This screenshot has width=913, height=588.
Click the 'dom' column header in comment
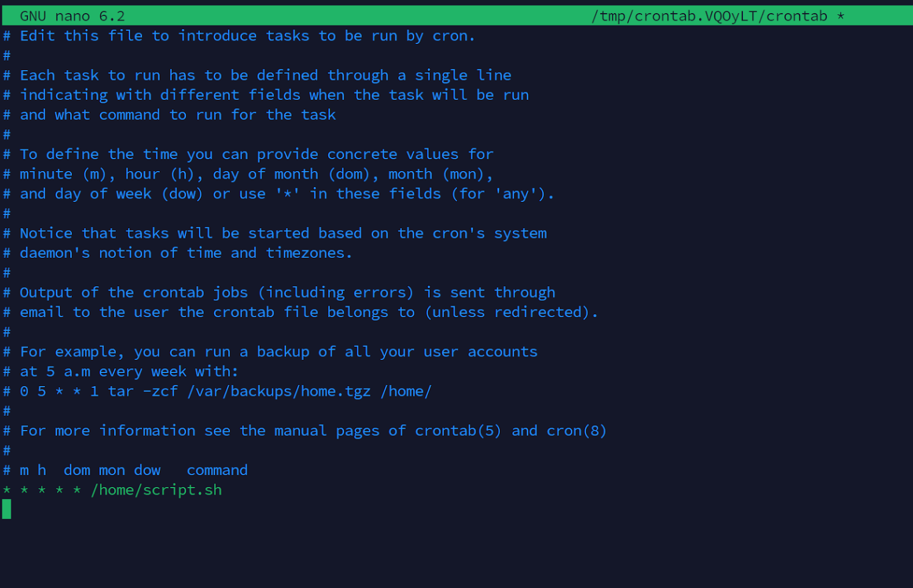click(77, 470)
